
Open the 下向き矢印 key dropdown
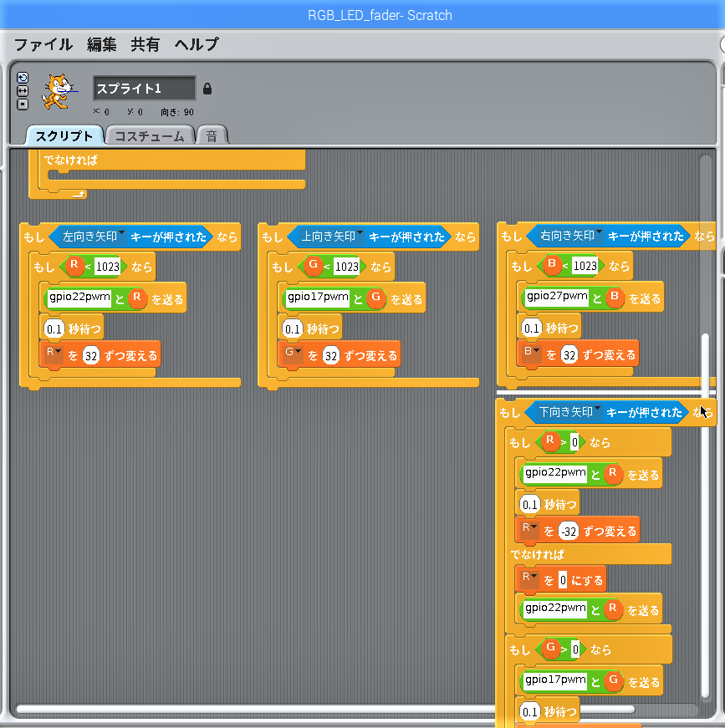598,410
